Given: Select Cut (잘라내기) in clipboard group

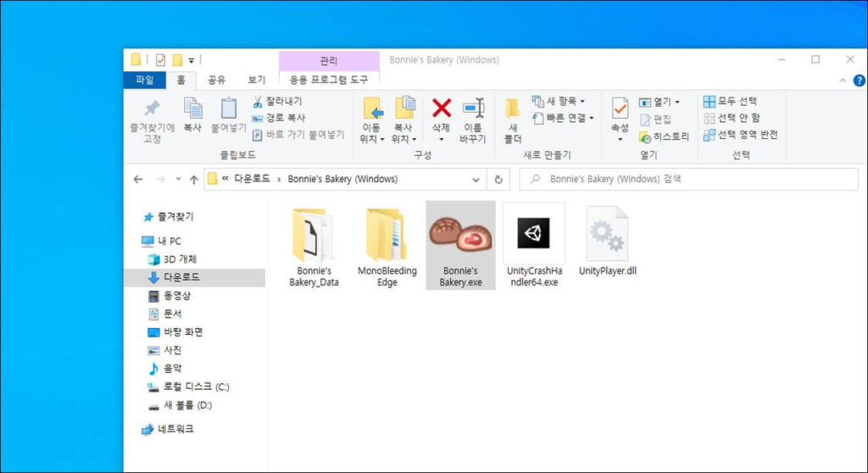Looking at the screenshot, I should click(x=278, y=102).
